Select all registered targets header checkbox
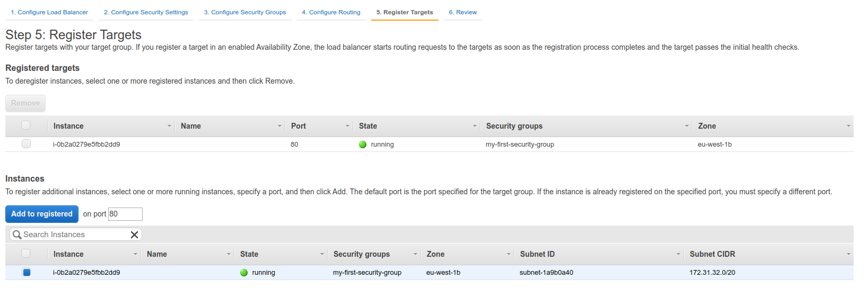The height and width of the screenshot is (297, 868). (26, 125)
